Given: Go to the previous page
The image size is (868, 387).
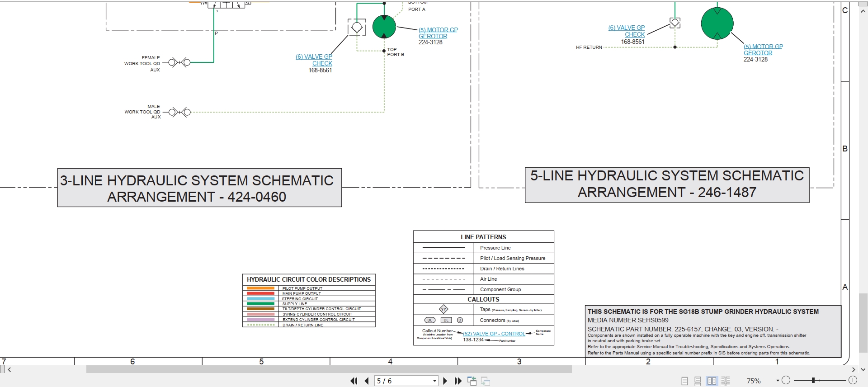Looking at the screenshot, I should point(367,381).
